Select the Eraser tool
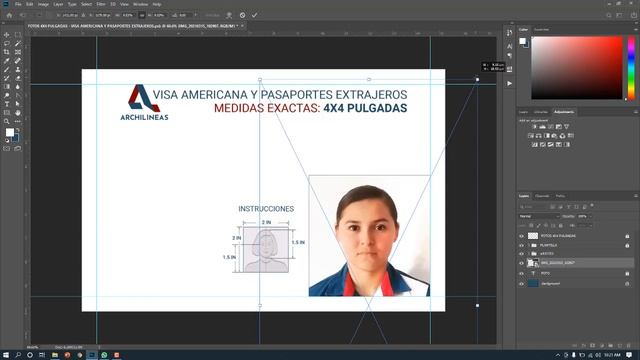640x360 pixels. (18, 78)
